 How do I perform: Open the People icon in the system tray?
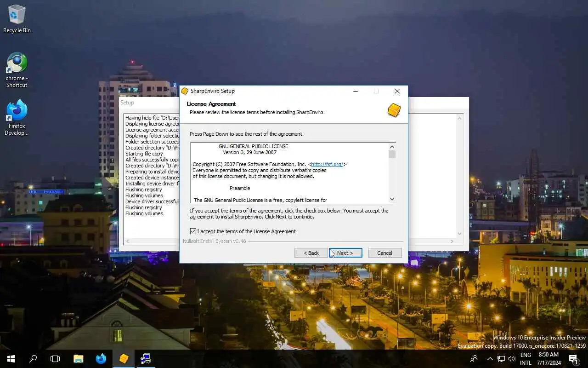[474, 359]
